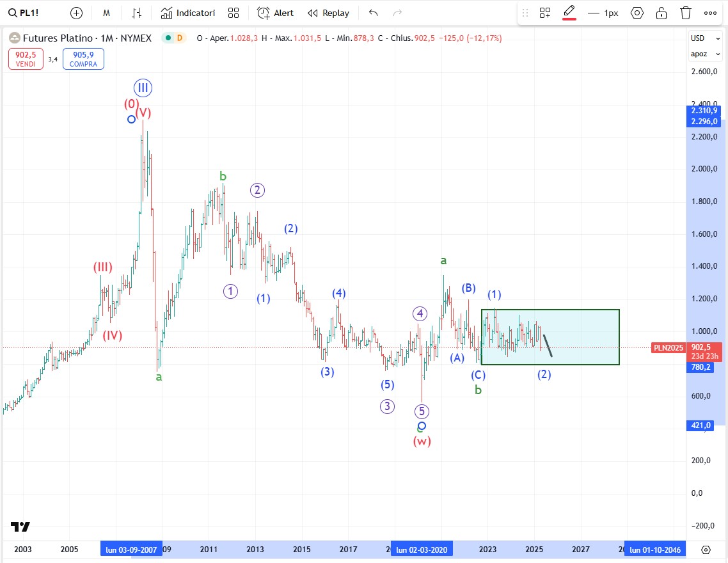The width and height of the screenshot is (728, 563).
Task: Click the TradingView logo
Action: tap(20, 527)
